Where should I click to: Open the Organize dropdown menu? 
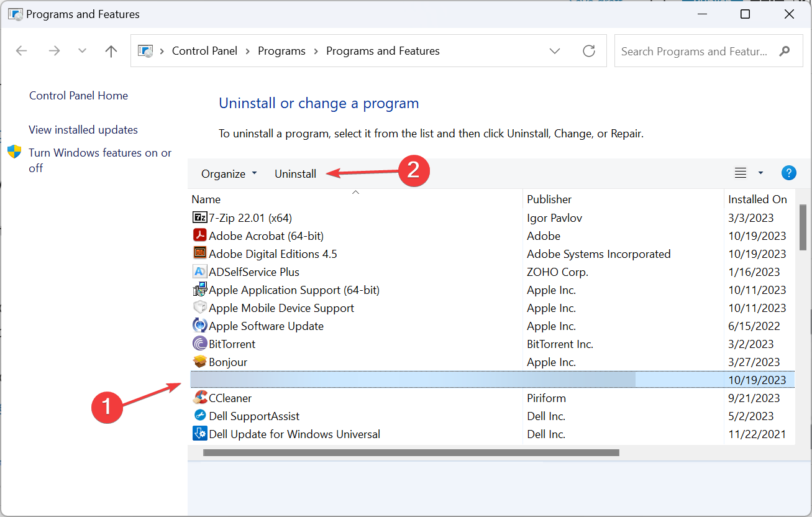pyautogui.click(x=229, y=174)
